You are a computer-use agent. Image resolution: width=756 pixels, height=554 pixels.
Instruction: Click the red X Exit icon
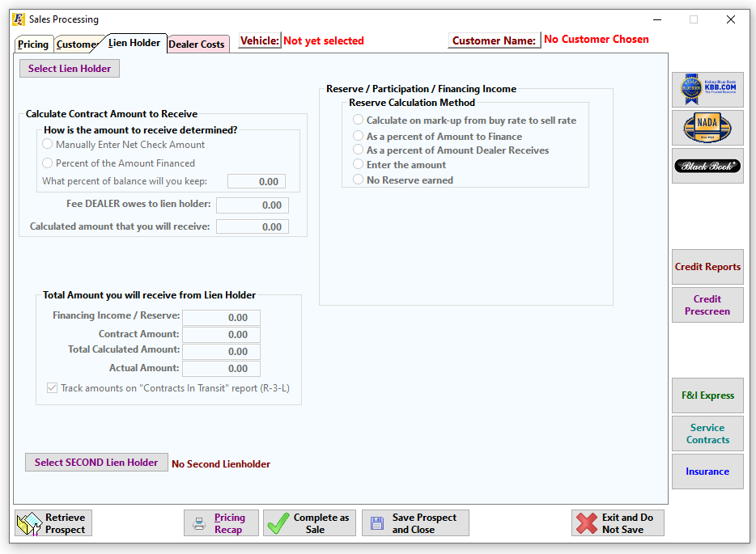tap(586, 523)
